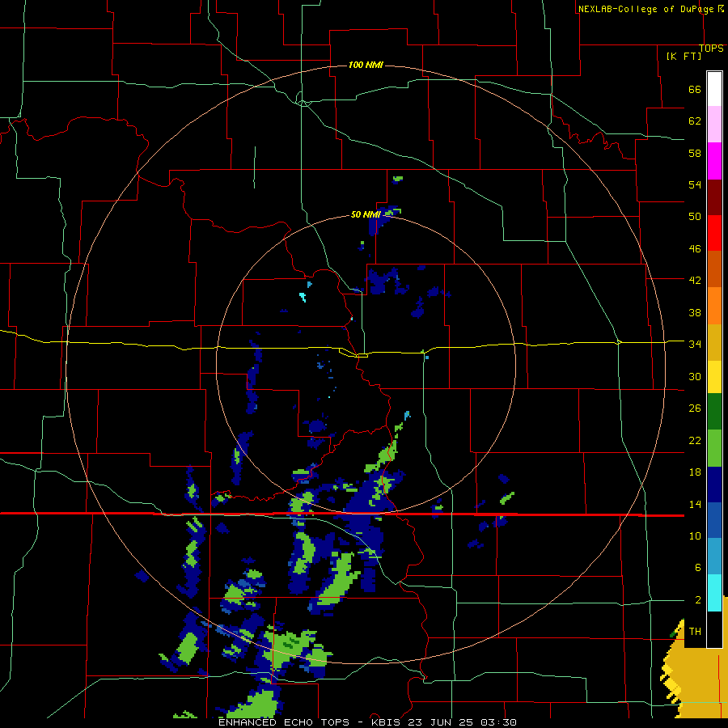Click the '100 NMI' range ring label

(366, 65)
